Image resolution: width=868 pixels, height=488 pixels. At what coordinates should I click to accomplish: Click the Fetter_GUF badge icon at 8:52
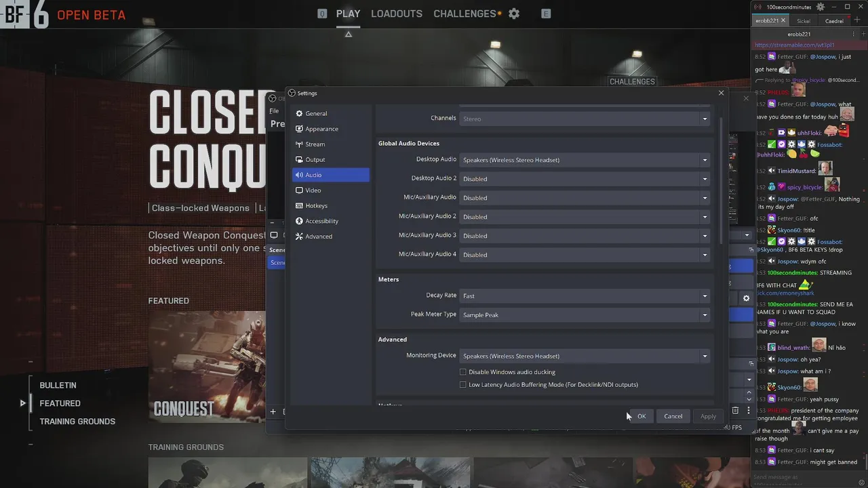coord(772,57)
